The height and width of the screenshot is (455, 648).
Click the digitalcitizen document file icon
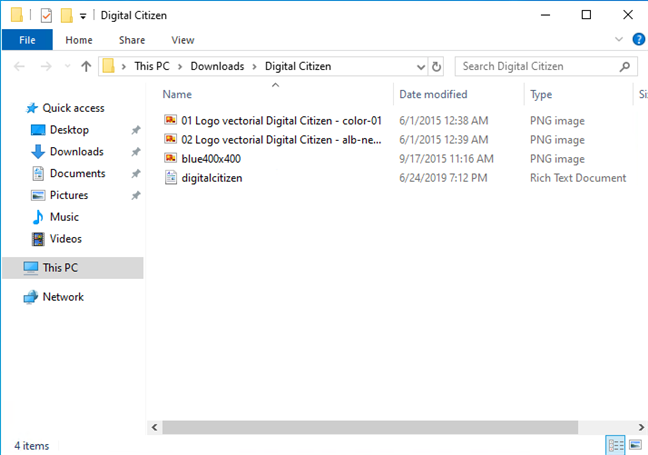(x=170, y=177)
